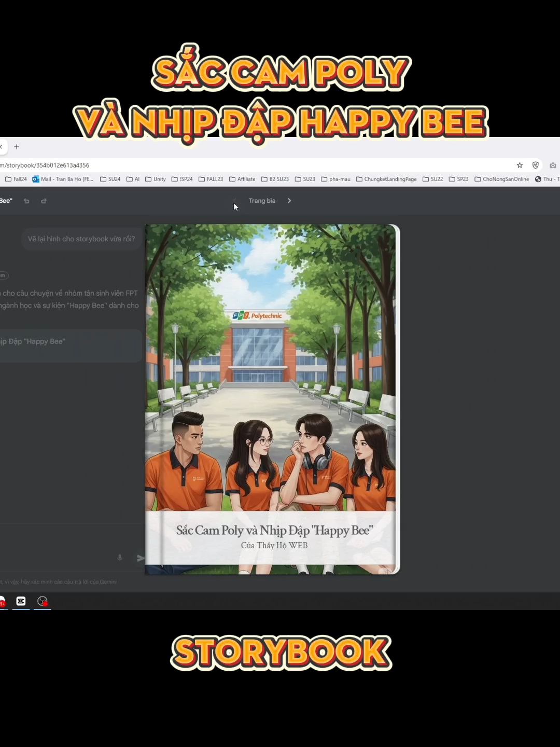560x747 pixels.
Task: Bookmark this page using the star icon
Action: point(520,165)
